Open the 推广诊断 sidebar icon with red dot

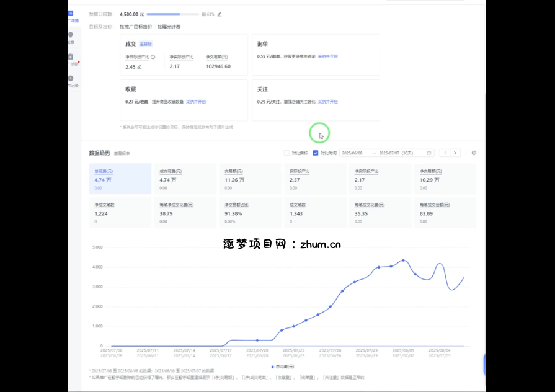(x=71, y=57)
